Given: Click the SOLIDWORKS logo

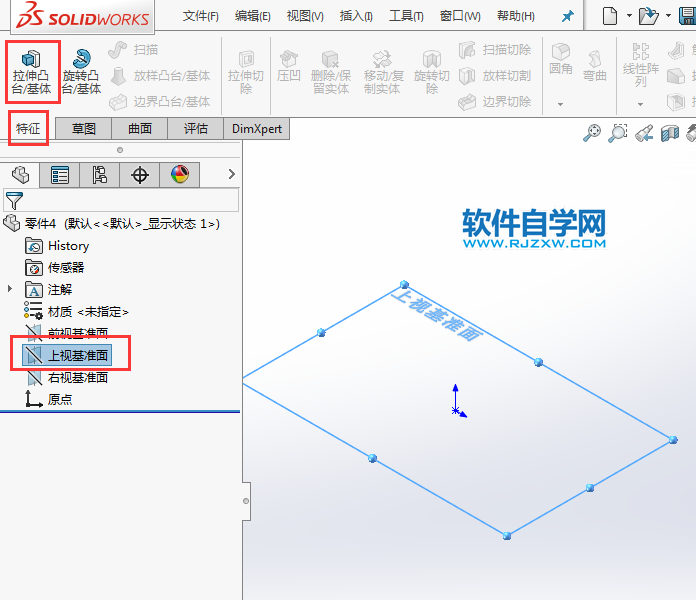Looking at the screenshot, I should (83, 16).
